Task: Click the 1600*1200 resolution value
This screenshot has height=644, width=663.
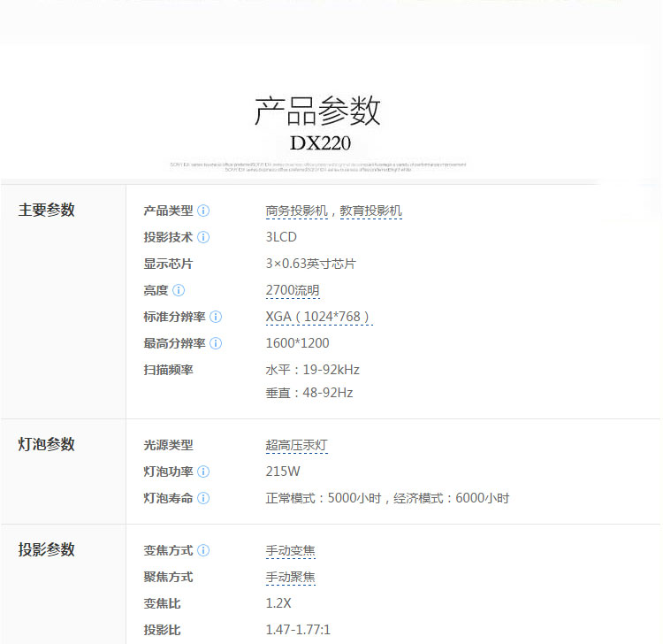Action: click(297, 343)
